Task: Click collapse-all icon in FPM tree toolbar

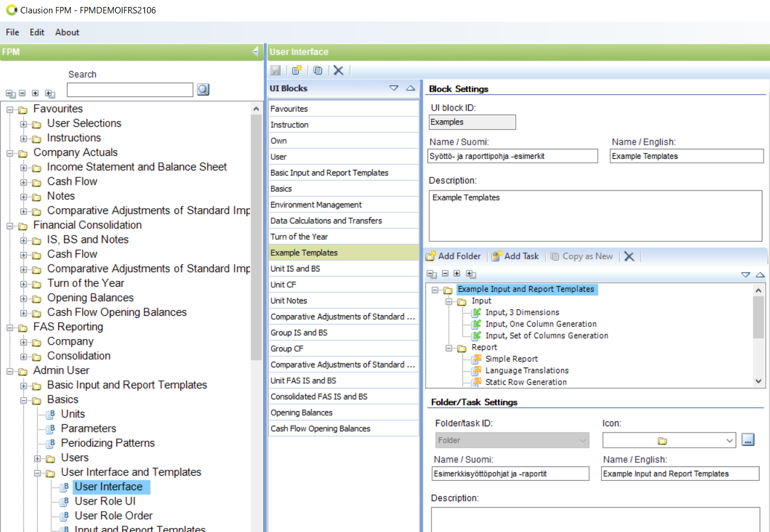Action: pos(10,94)
